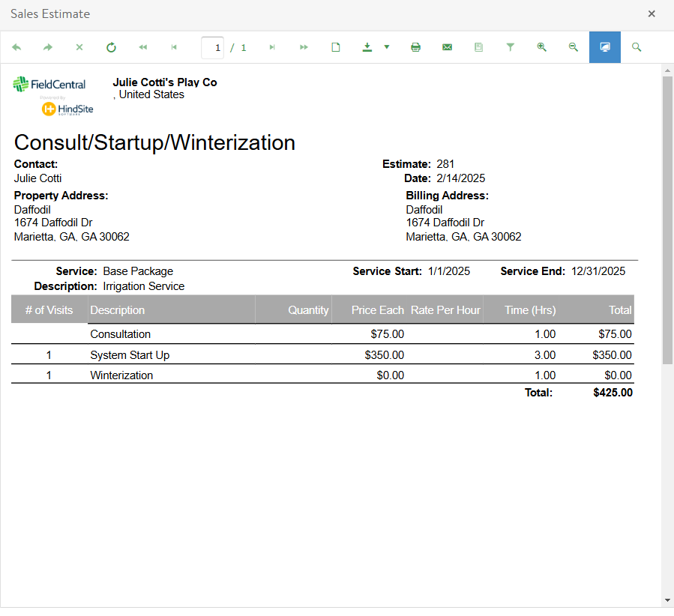Click the "Rate Per Hour" column header
Viewport: 674px width, 616px height.
coord(446,310)
